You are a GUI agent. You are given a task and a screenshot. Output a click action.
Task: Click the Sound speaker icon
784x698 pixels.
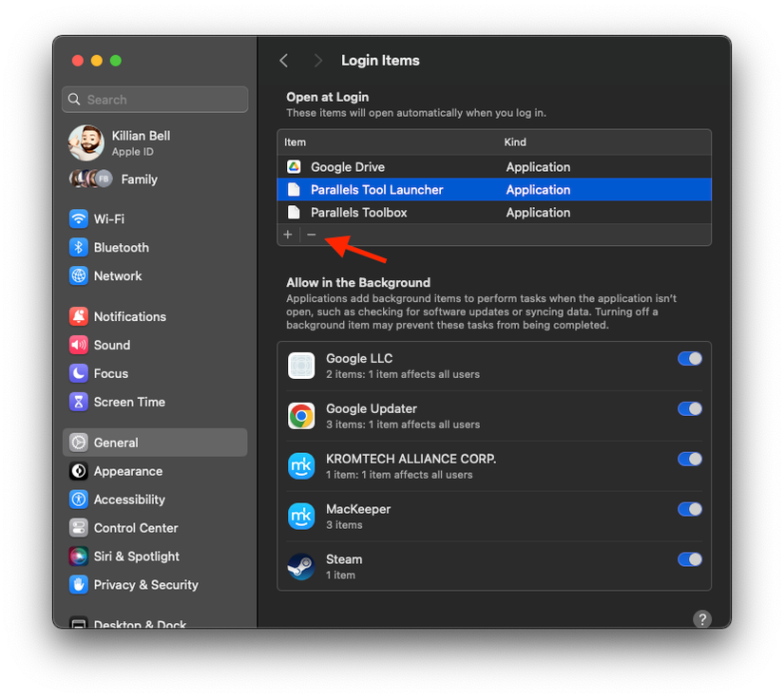[77, 345]
